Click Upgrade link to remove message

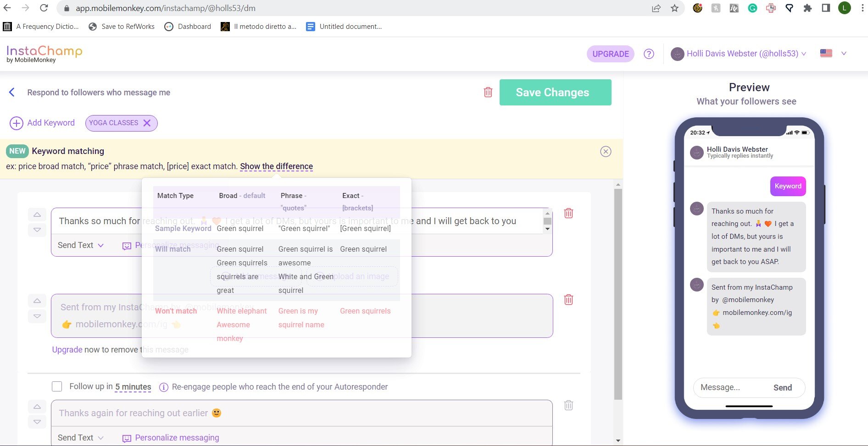coord(67,350)
